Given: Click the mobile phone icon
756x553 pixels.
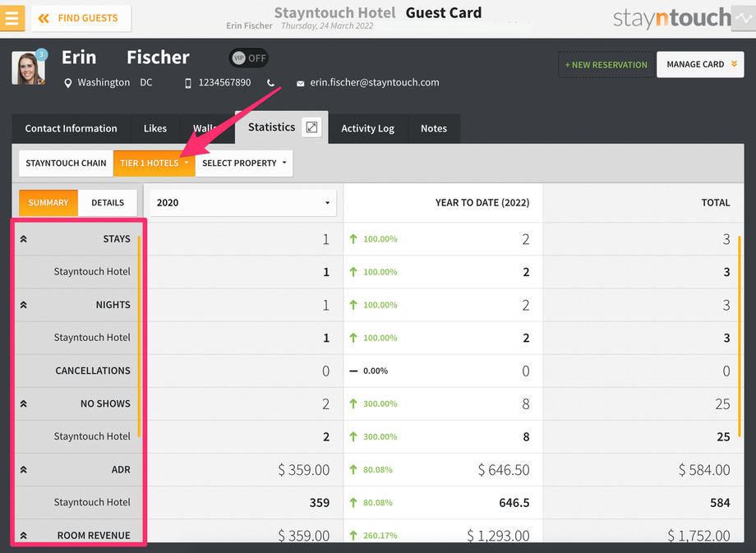Looking at the screenshot, I should [x=188, y=84].
